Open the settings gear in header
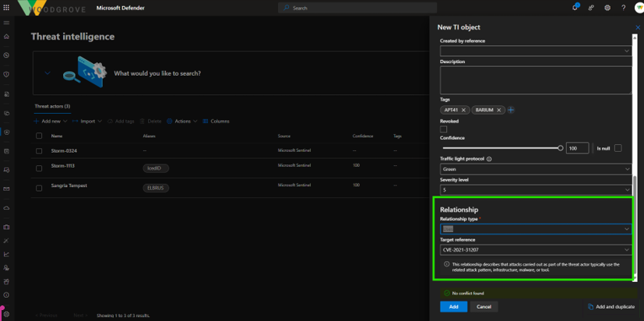 tap(607, 8)
